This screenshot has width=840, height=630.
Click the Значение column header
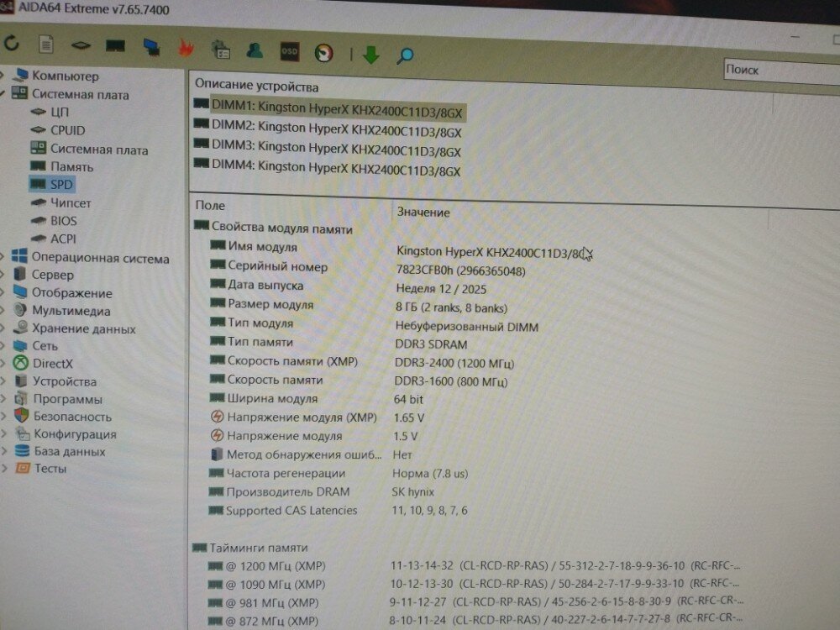[423, 213]
